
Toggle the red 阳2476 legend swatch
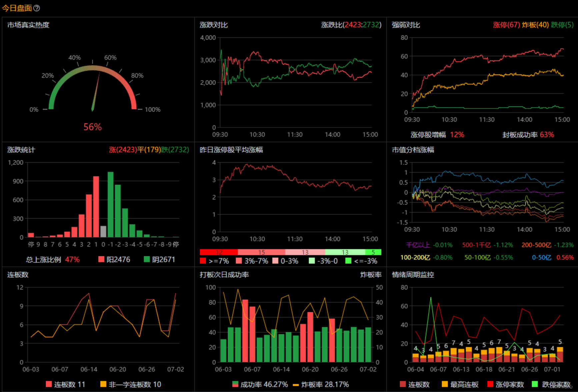pyautogui.click(x=101, y=259)
